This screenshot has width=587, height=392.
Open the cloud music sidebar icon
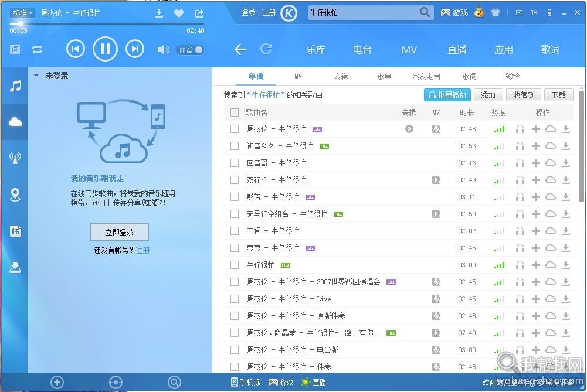[x=15, y=121]
